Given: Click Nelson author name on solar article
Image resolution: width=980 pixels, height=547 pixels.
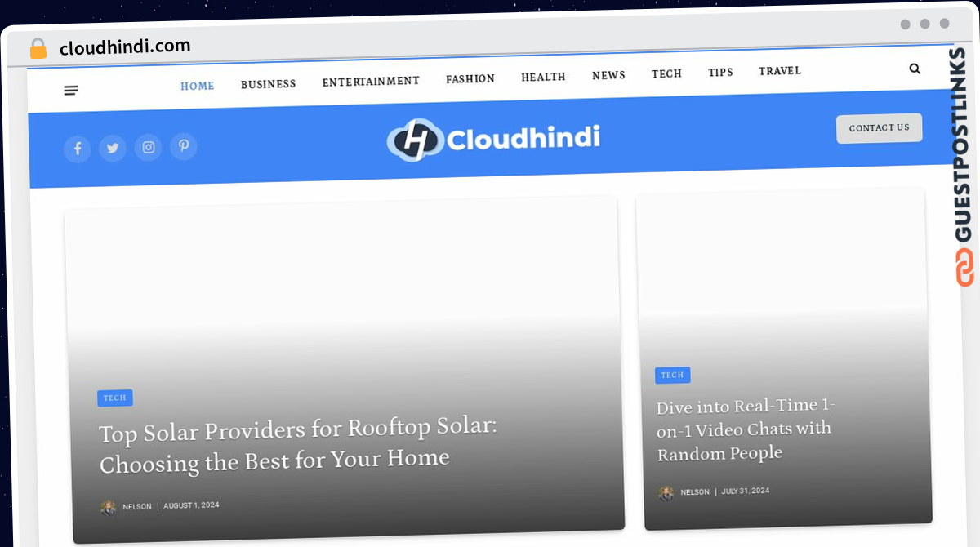Looking at the screenshot, I should click(137, 507).
